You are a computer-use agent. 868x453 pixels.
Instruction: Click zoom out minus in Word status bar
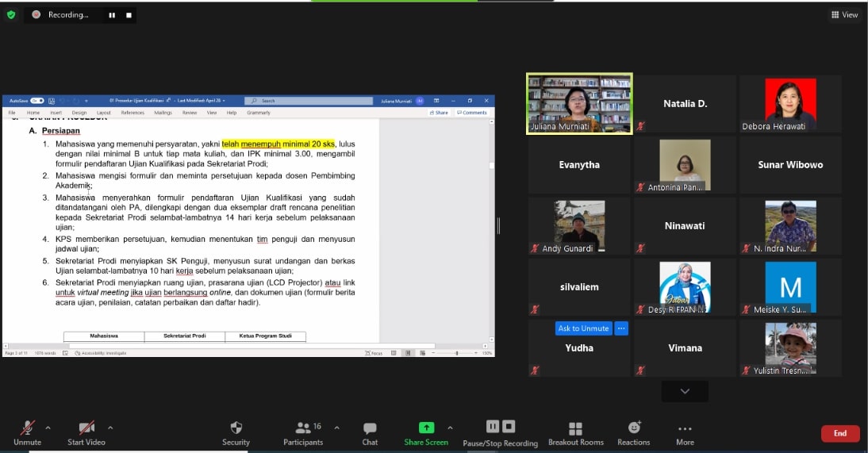pos(433,353)
